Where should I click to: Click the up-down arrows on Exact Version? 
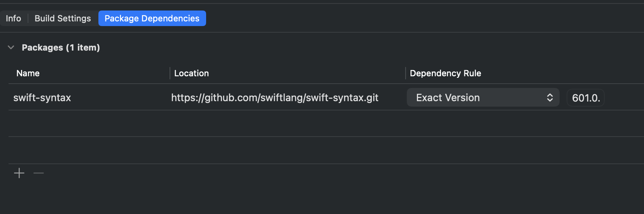(549, 98)
